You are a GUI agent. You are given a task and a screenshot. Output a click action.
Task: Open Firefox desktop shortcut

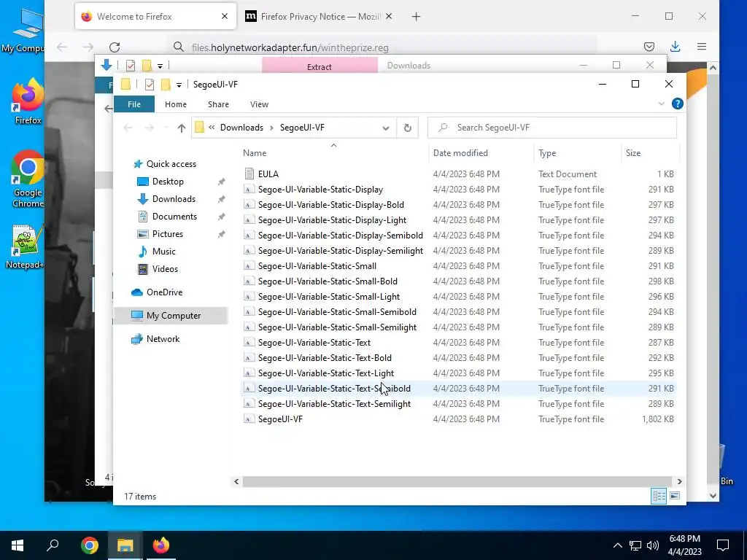click(x=28, y=101)
